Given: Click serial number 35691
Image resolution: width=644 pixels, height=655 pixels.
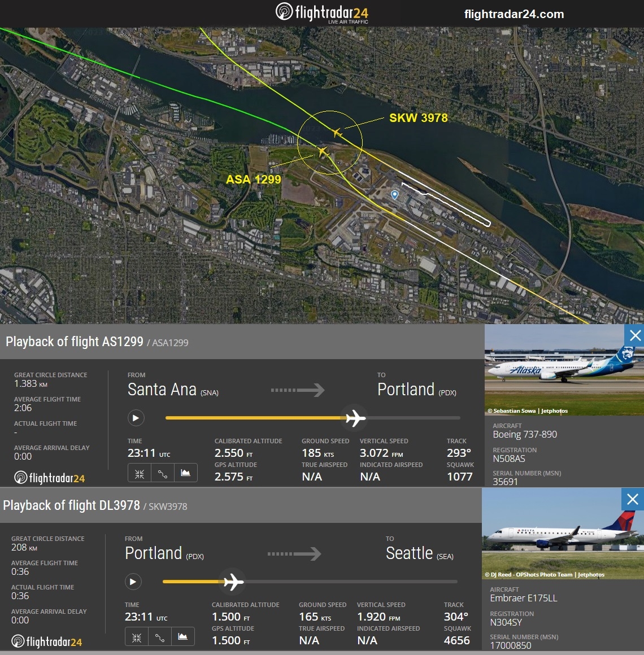Looking at the screenshot, I should coord(505,482).
